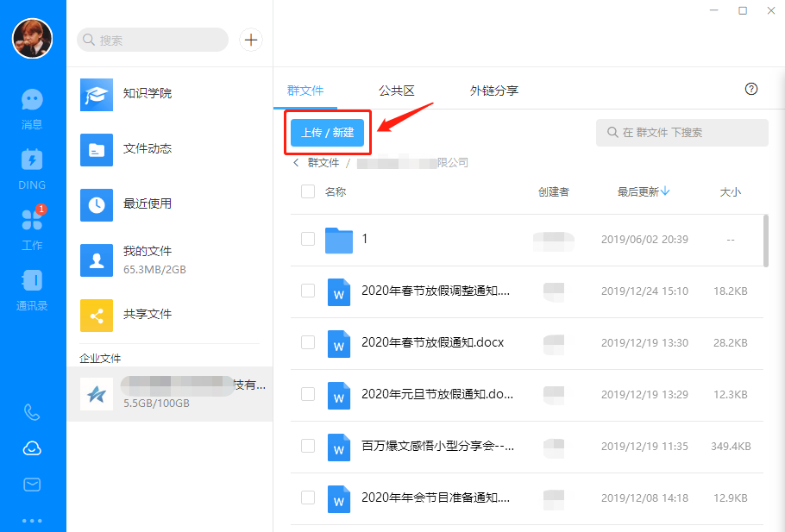Screen dimensions: 785x532
Task: Toggle the 最后更新 sort order arrow
Action: pyautogui.click(x=665, y=191)
